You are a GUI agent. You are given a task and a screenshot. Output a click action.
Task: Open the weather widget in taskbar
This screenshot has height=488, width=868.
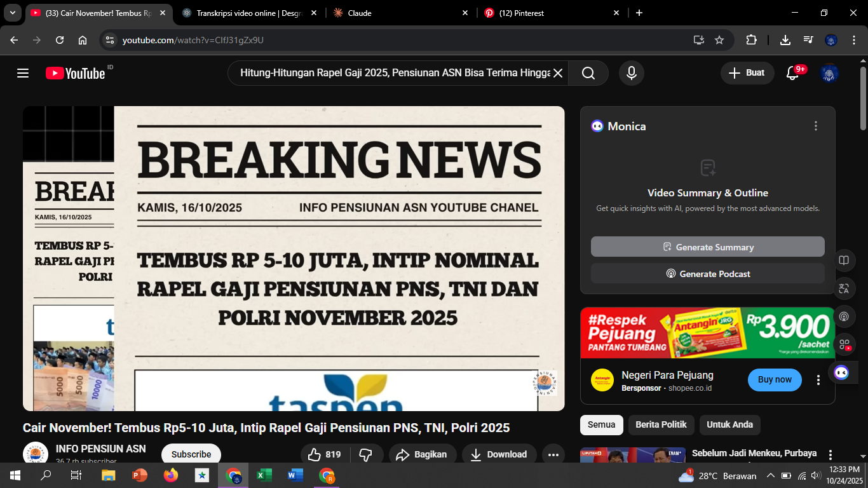pos(717,475)
